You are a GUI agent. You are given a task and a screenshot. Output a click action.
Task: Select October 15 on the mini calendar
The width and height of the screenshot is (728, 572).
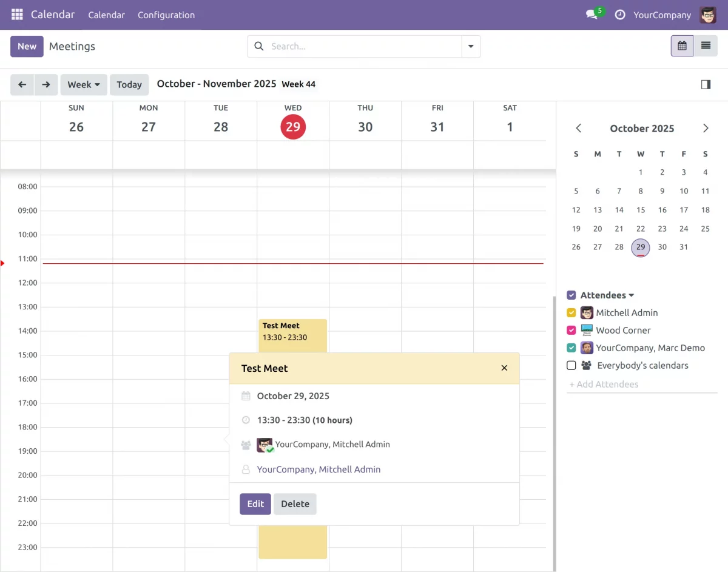pos(641,210)
